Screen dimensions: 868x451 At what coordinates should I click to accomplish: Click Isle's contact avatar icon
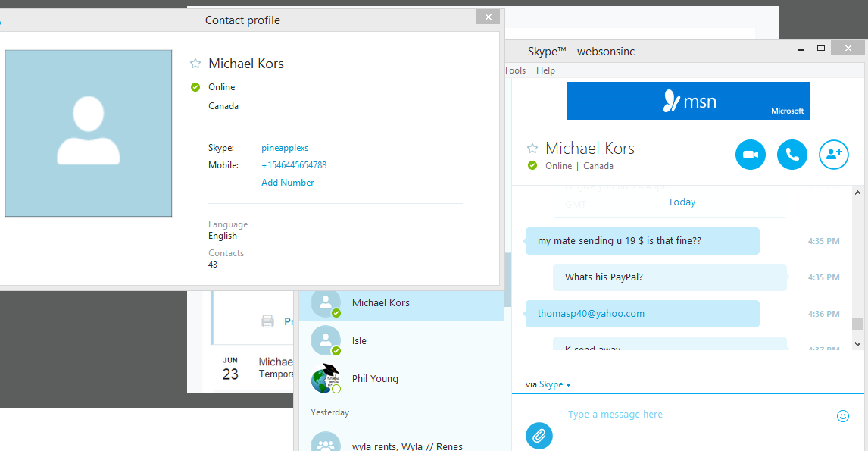326,341
